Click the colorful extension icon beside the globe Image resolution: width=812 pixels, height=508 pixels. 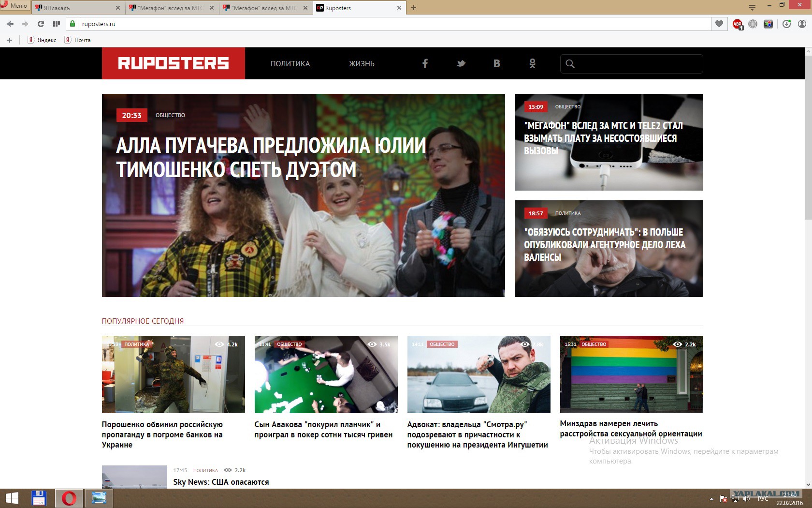(x=768, y=24)
